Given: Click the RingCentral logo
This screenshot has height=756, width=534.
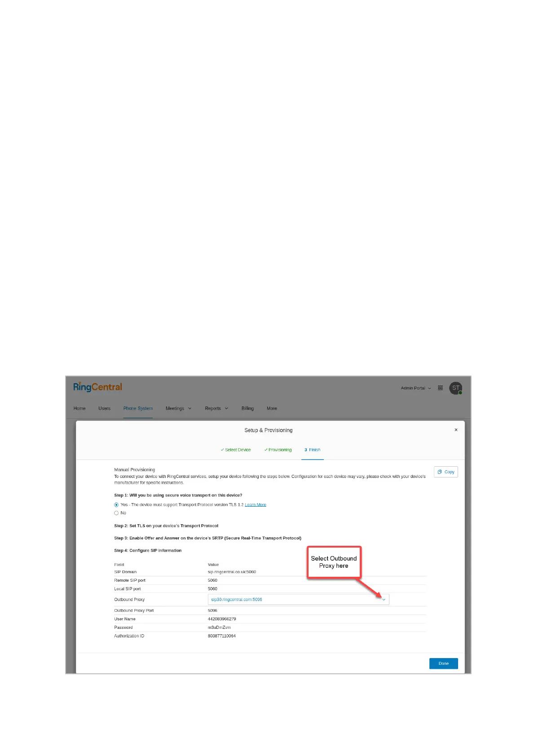Looking at the screenshot, I should (97, 387).
